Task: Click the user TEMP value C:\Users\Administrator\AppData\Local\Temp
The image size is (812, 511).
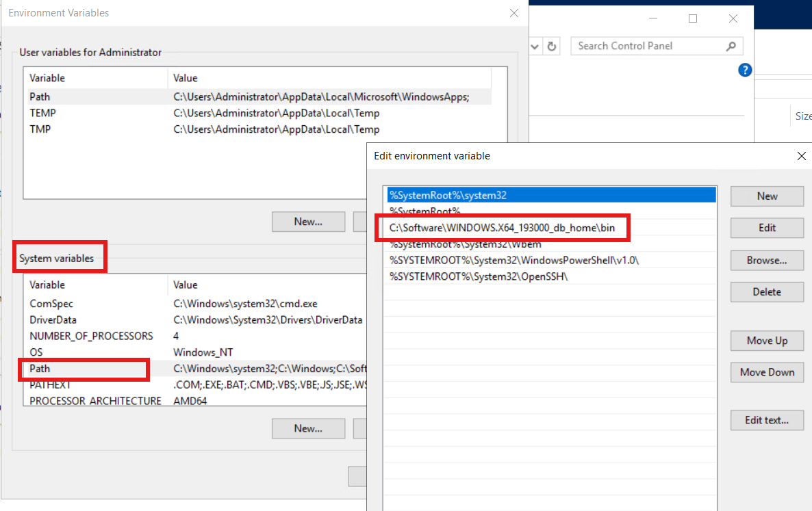Action: (x=277, y=113)
